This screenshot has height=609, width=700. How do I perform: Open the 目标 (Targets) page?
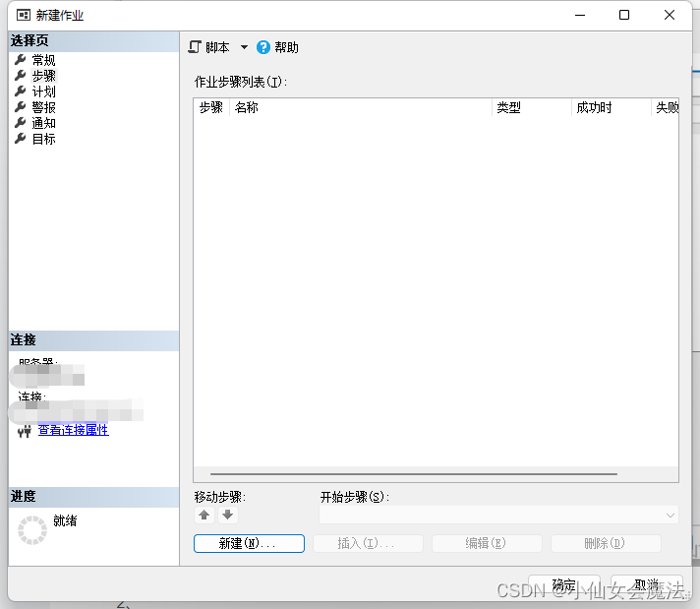(43, 139)
